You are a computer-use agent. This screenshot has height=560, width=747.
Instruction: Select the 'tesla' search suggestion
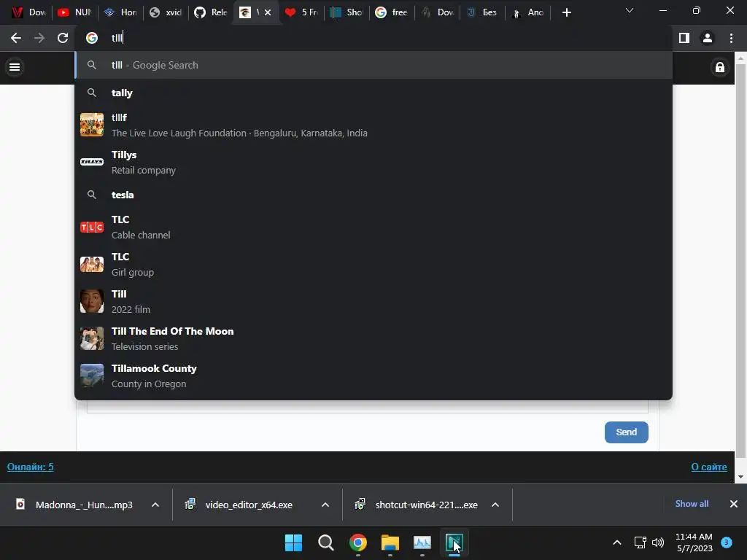coord(373,195)
